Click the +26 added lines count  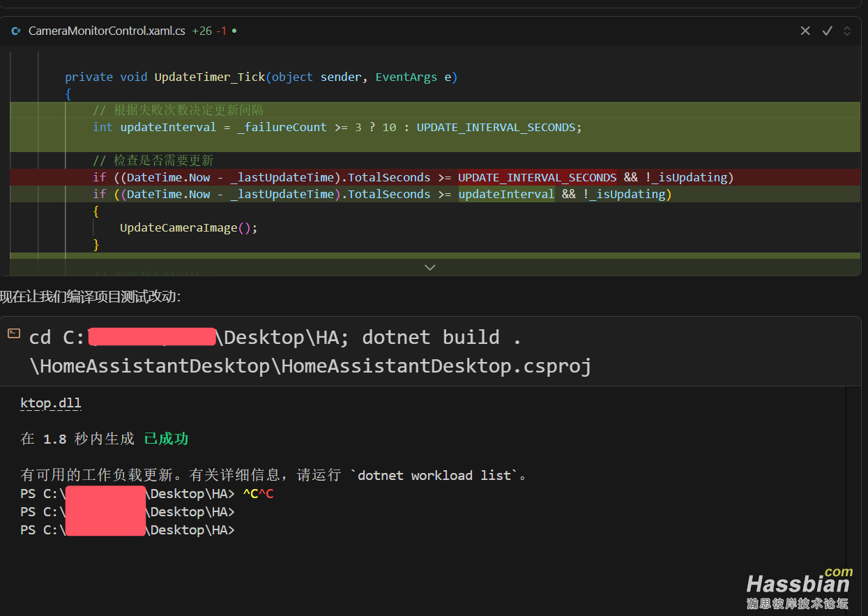click(x=201, y=31)
